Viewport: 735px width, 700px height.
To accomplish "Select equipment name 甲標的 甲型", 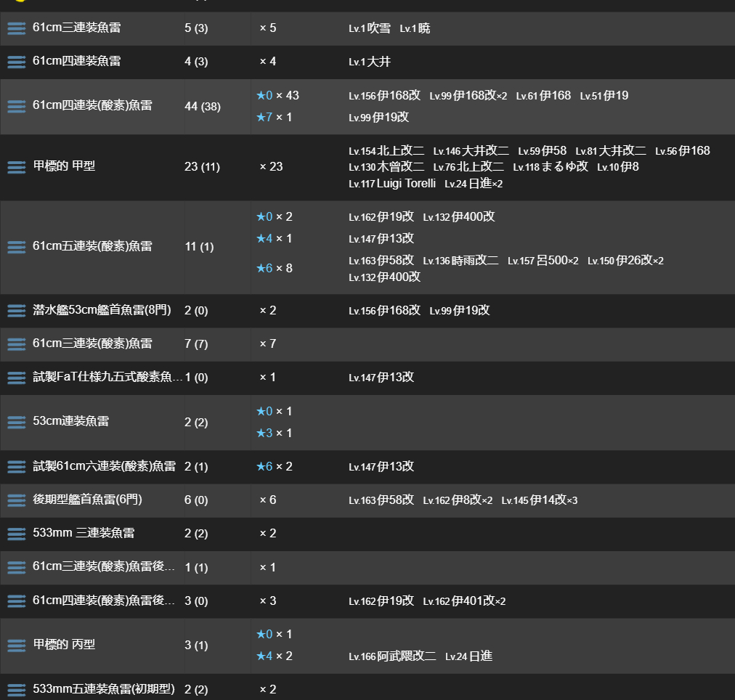I will click(x=64, y=166).
